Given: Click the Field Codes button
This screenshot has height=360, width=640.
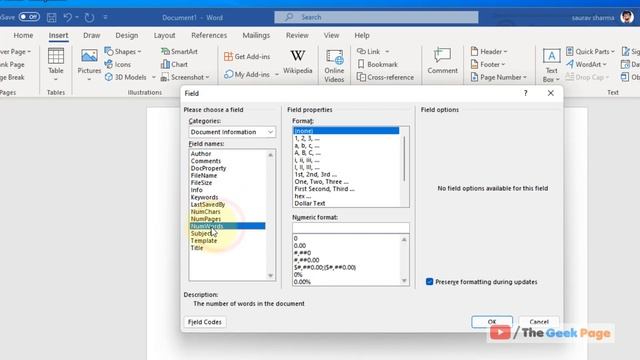Looking at the screenshot, I should coord(205,322).
